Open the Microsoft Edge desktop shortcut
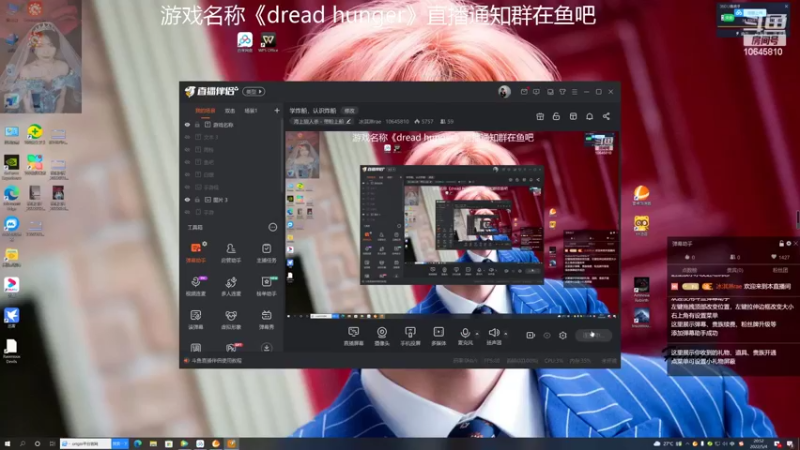Viewport: 800px width, 450px height. tap(11, 197)
